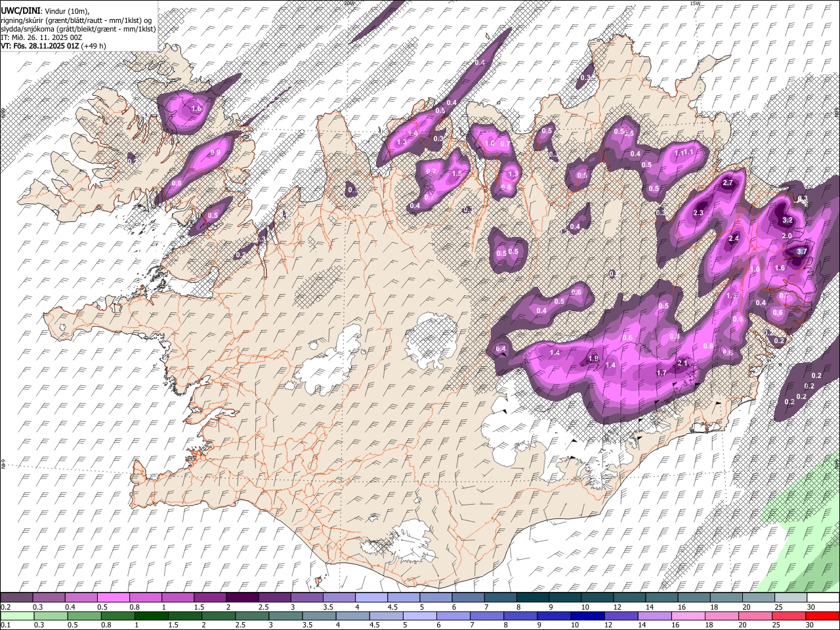
Task: Select the 4 swatch on the snowfall scale
Action: [371, 598]
